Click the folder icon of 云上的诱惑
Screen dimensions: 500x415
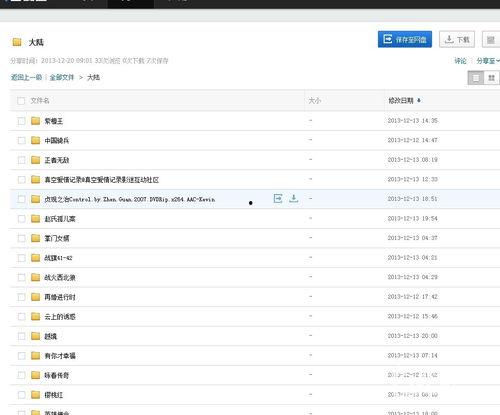[x=36, y=316]
